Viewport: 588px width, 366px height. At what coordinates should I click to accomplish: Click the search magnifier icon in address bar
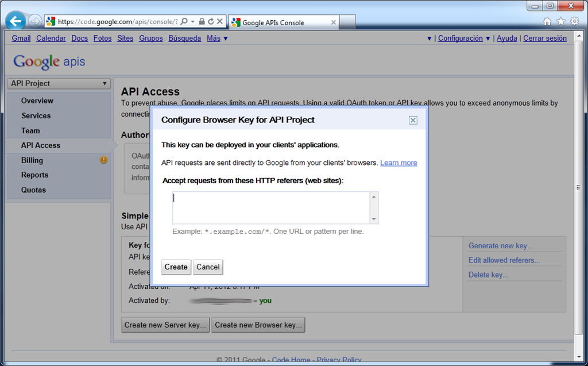[x=184, y=21]
